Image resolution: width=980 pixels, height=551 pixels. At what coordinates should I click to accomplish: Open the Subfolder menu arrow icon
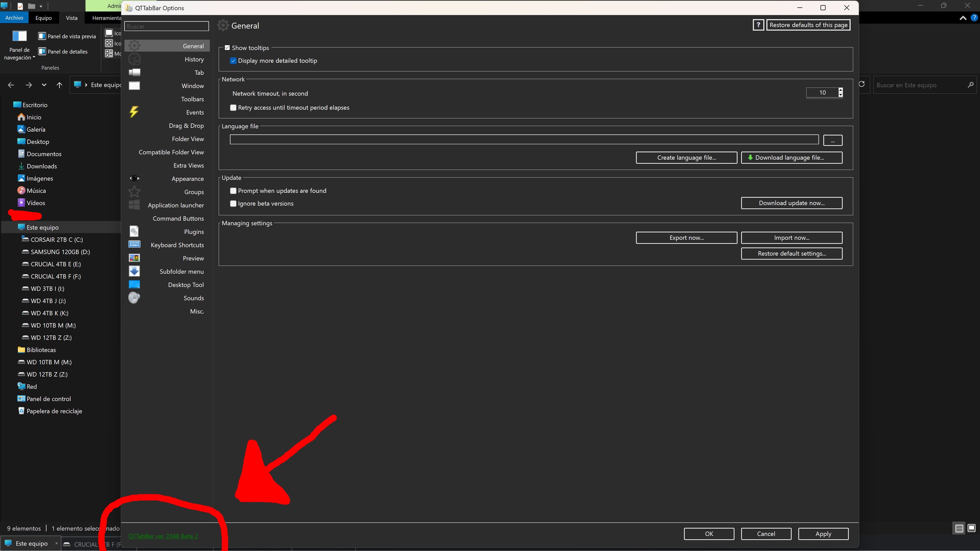[x=134, y=271]
